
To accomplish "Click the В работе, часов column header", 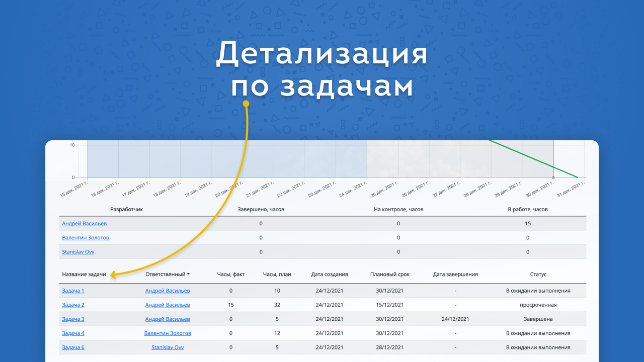I will point(528,209).
